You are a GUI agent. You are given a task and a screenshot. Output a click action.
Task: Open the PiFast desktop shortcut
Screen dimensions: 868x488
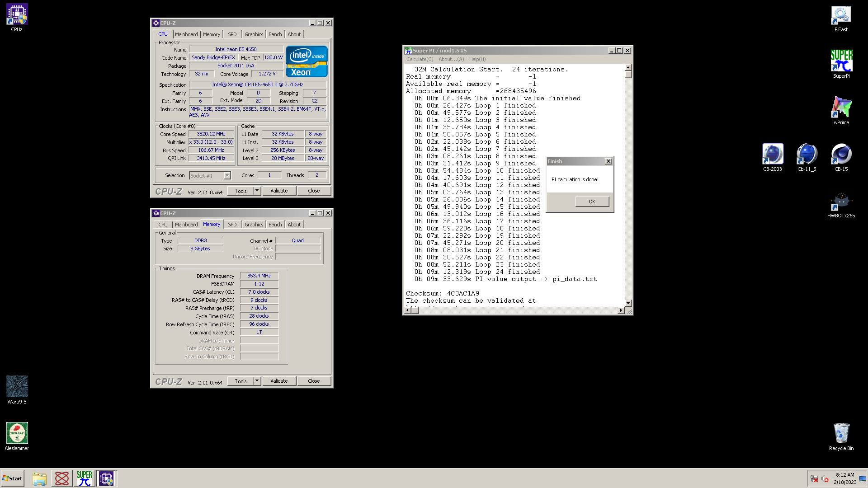click(841, 18)
